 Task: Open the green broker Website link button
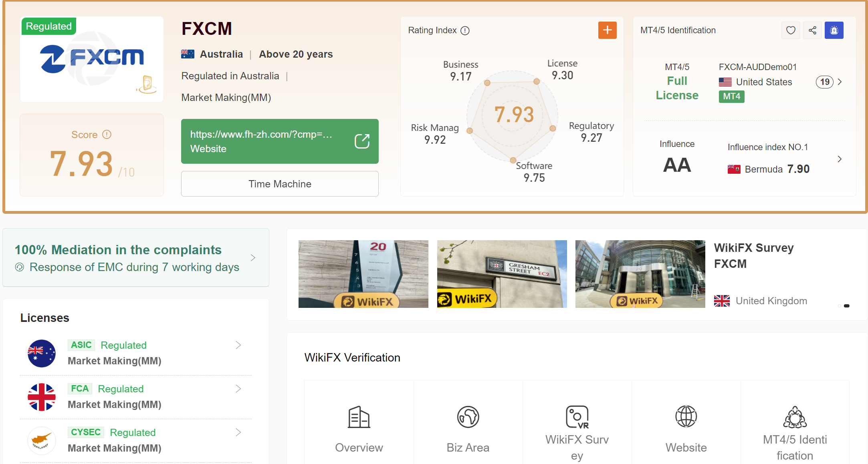click(280, 141)
